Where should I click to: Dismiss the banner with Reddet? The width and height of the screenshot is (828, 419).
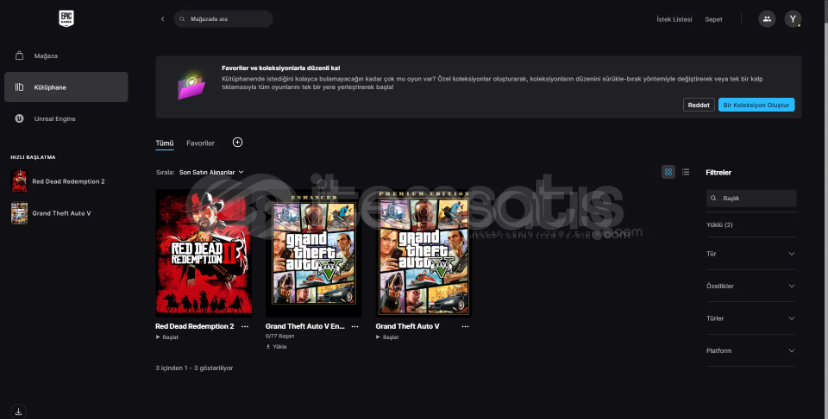pos(699,105)
